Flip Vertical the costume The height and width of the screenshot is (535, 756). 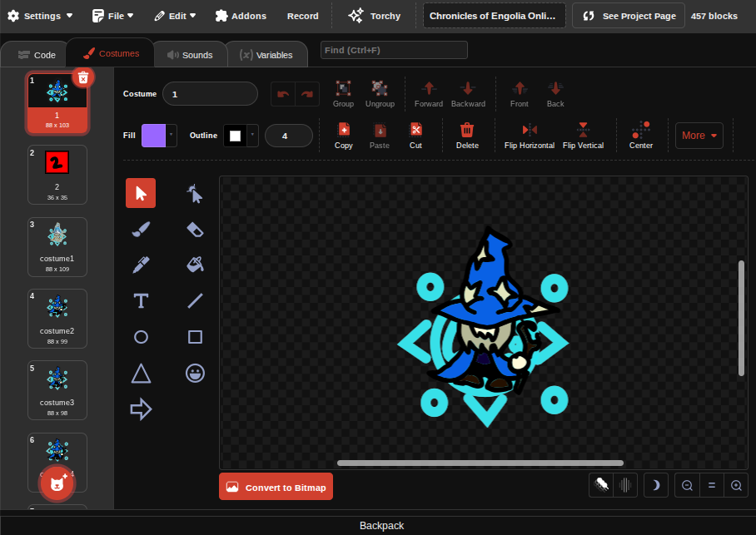click(x=583, y=136)
